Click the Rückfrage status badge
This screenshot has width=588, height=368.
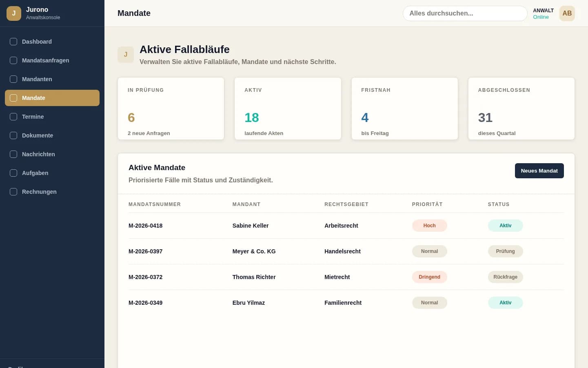[505, 277]
